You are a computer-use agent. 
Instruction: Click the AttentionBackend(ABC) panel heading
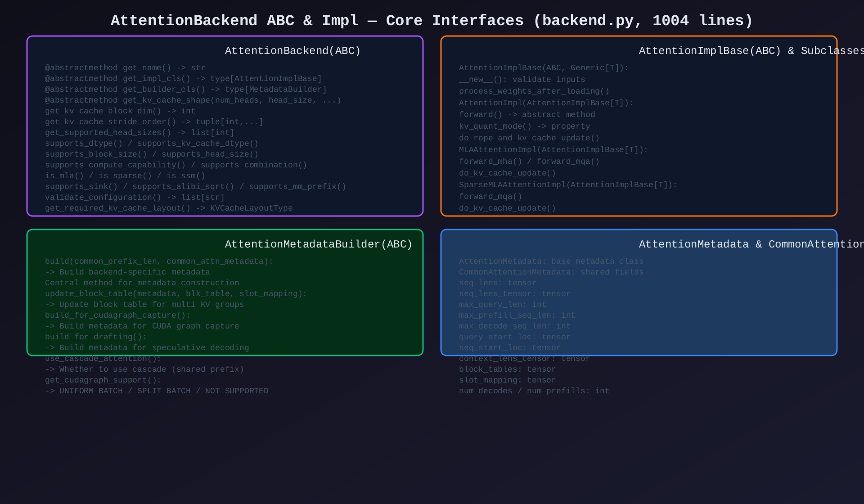[292, 51]
